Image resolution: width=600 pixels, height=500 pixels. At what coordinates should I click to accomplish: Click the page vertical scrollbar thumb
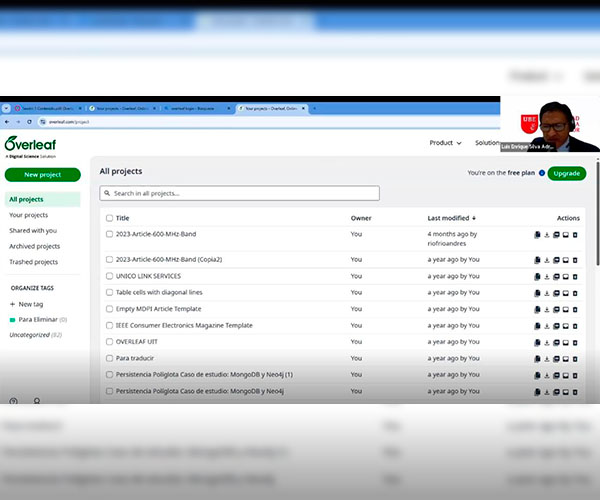[597, 213]
